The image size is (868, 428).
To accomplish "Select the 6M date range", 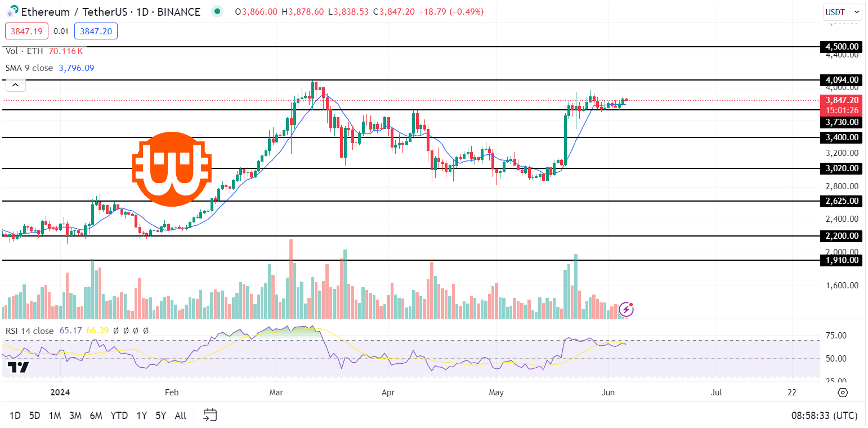I will click(x=96, y=416).
